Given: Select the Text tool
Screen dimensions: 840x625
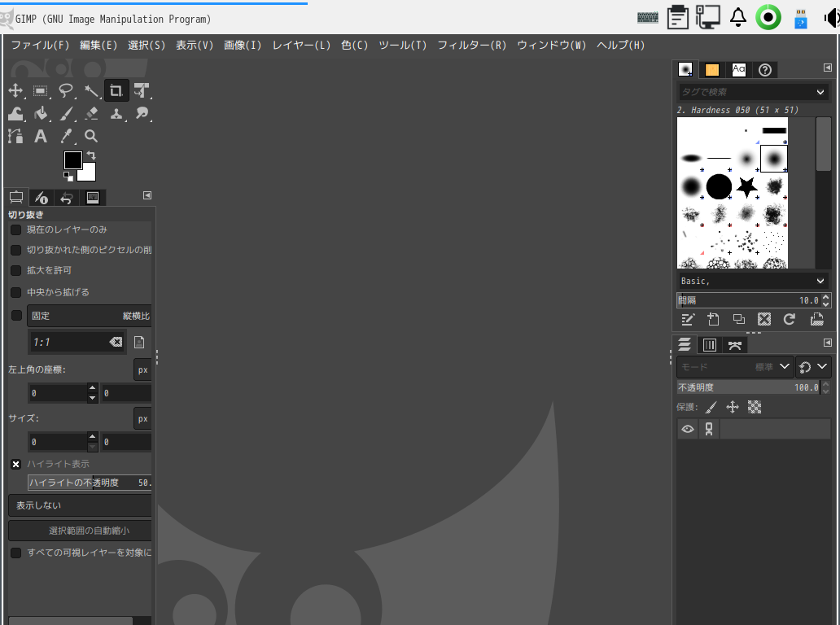Looking at the screenshot, I should (40, 136).
